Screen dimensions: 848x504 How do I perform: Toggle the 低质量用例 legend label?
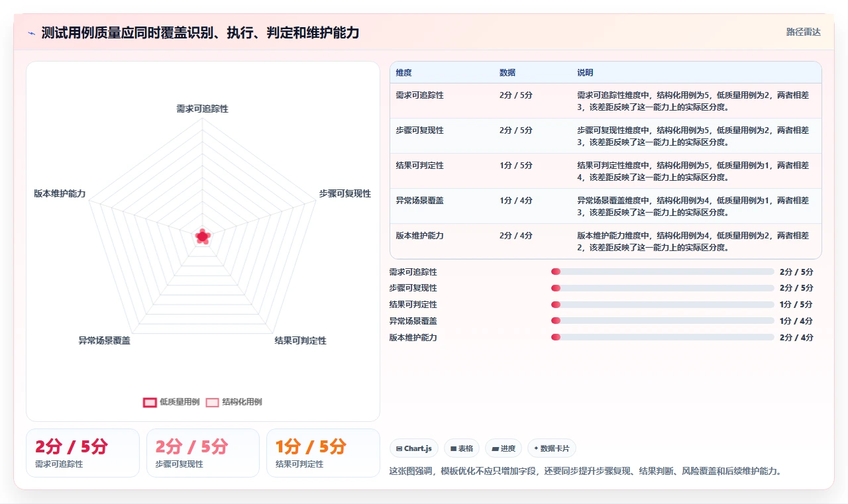click(180, 402)
